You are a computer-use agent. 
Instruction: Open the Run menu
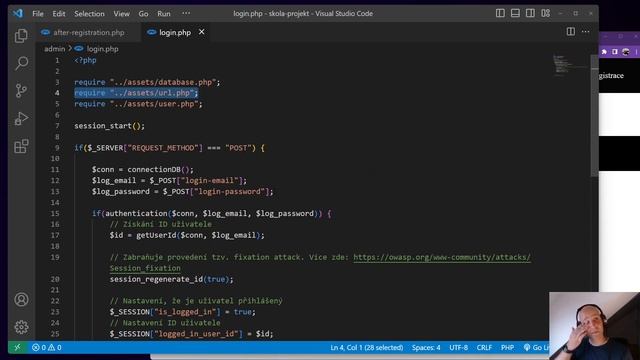(x=164, y=13)
